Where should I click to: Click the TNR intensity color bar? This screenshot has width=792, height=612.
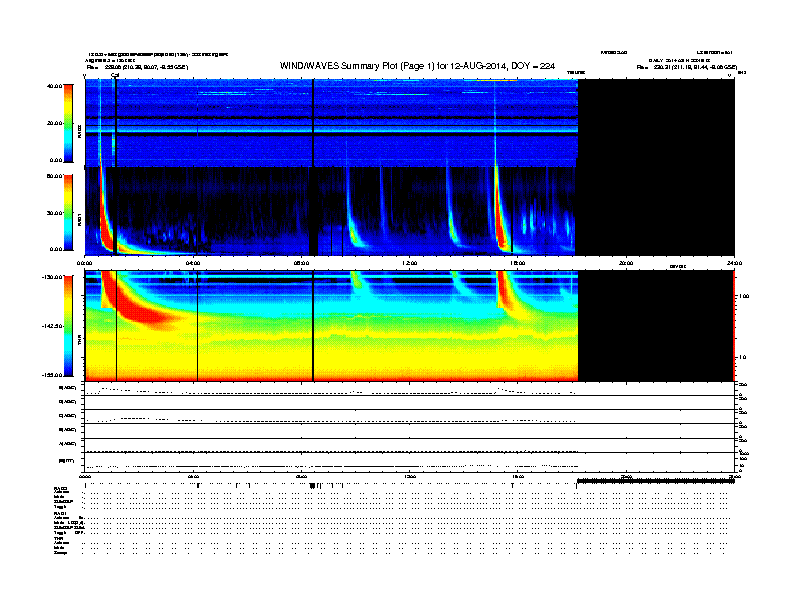tap(68, 326)
